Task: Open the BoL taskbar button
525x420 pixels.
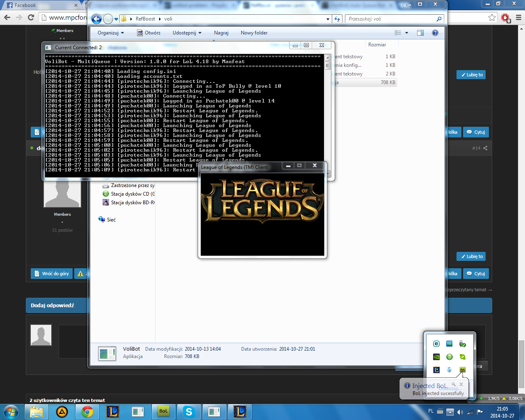Action: coord(164,411)
